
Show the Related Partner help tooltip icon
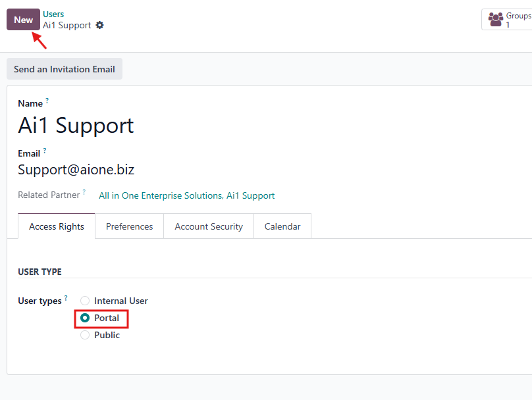coord(84,193)
